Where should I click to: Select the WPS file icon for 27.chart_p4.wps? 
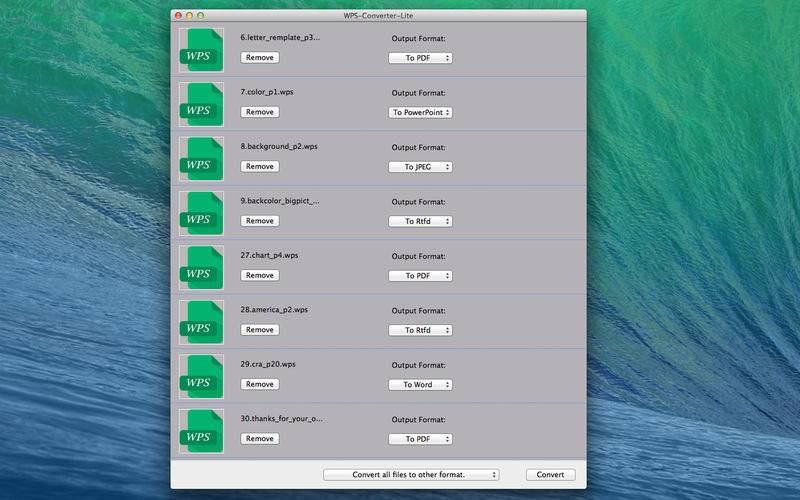click(201, 268)
